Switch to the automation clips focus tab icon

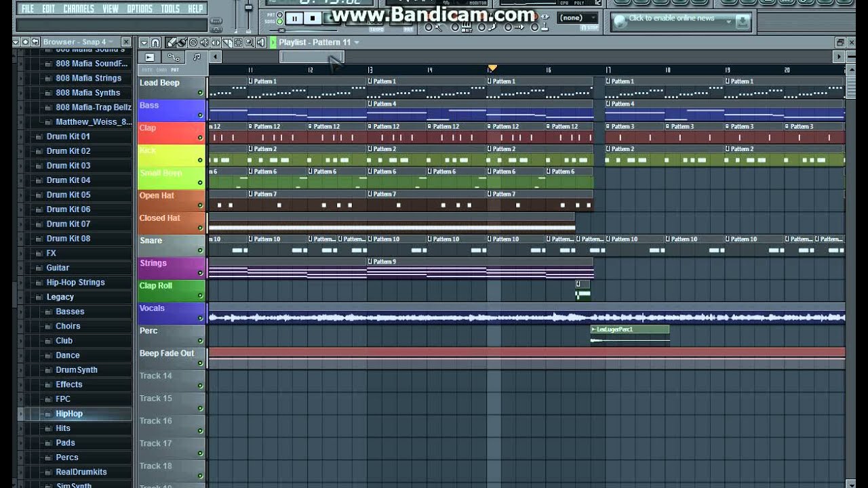174,58
